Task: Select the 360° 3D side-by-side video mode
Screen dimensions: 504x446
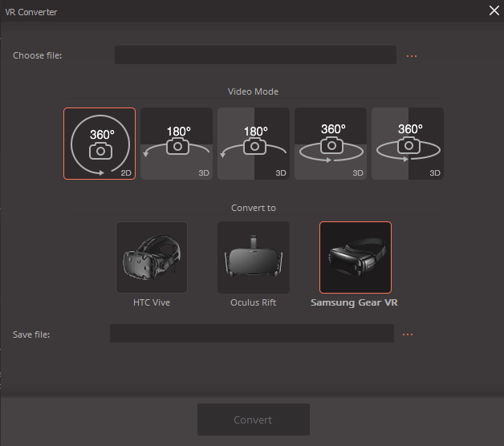Action: 408,144
